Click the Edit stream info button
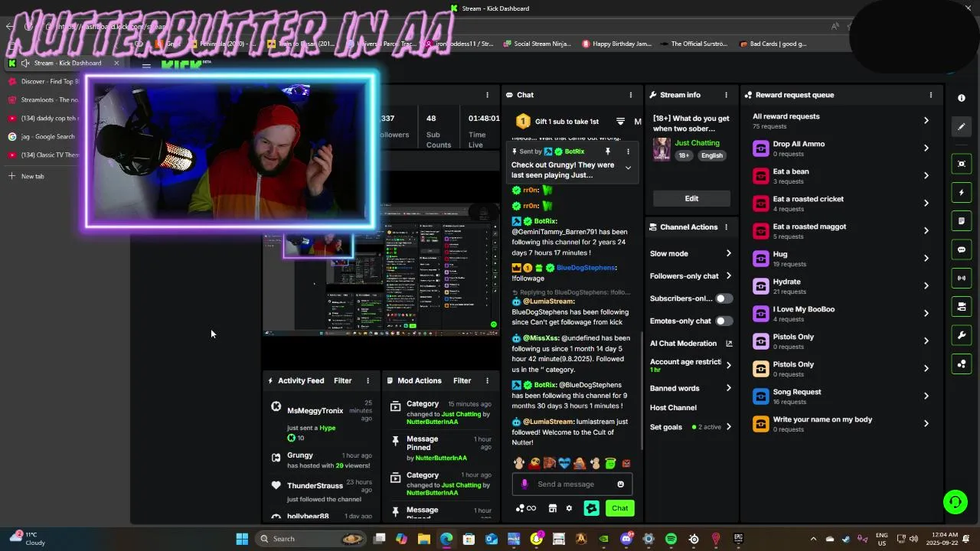 pos(691,198)
